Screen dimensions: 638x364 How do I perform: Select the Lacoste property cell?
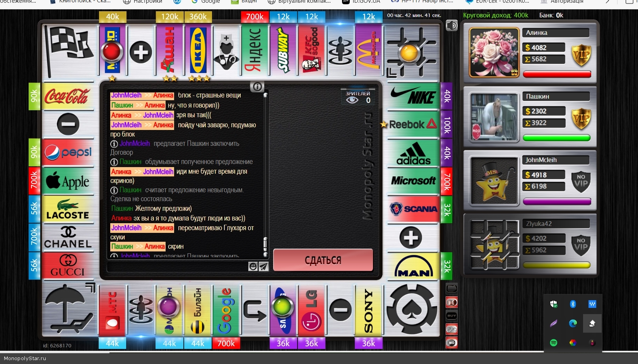pyautogui.click(x=68, y=209)
